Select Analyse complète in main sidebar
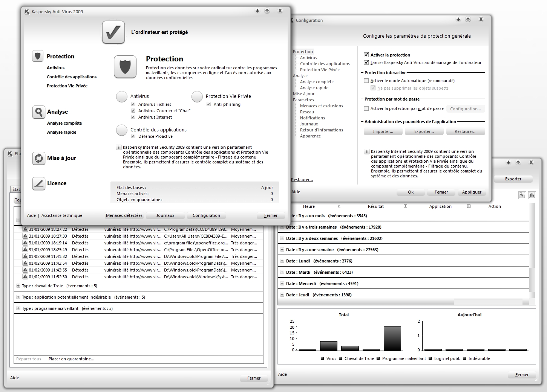 (x=64, y=123)
